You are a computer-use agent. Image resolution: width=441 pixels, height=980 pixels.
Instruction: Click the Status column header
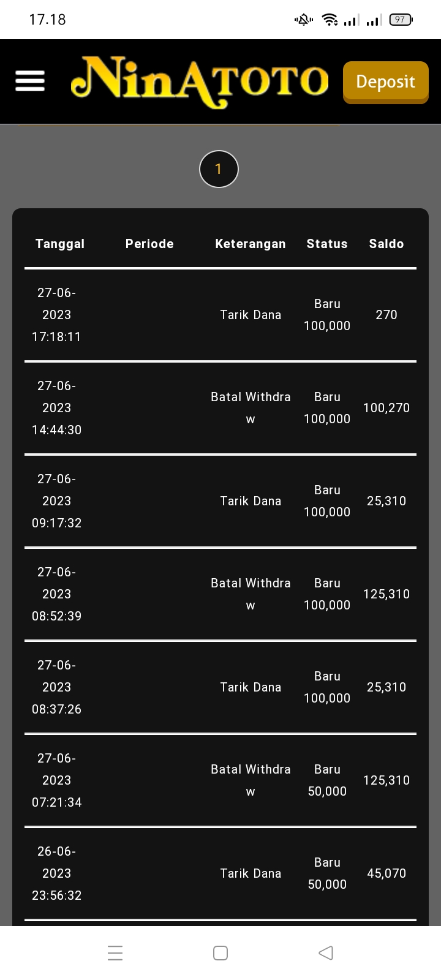pos(327,244)
